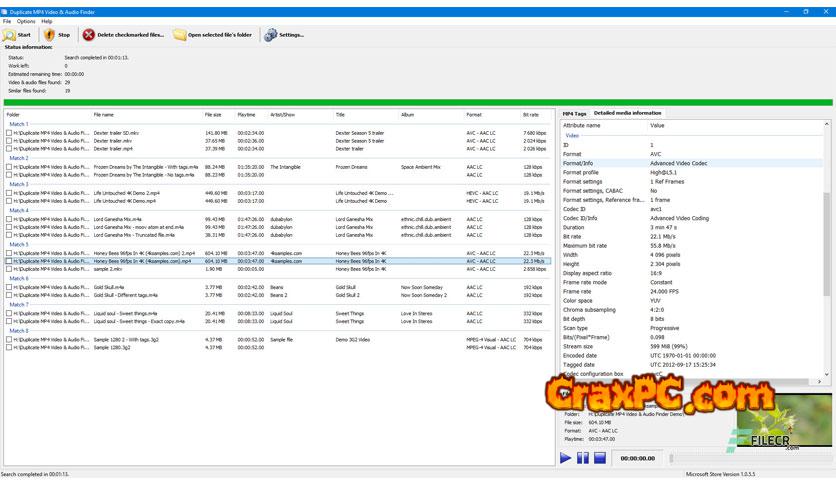Viewport: 836px width, 484px height.
Task: Open selected file's folder from the toolbar
Action: (212, 35)
